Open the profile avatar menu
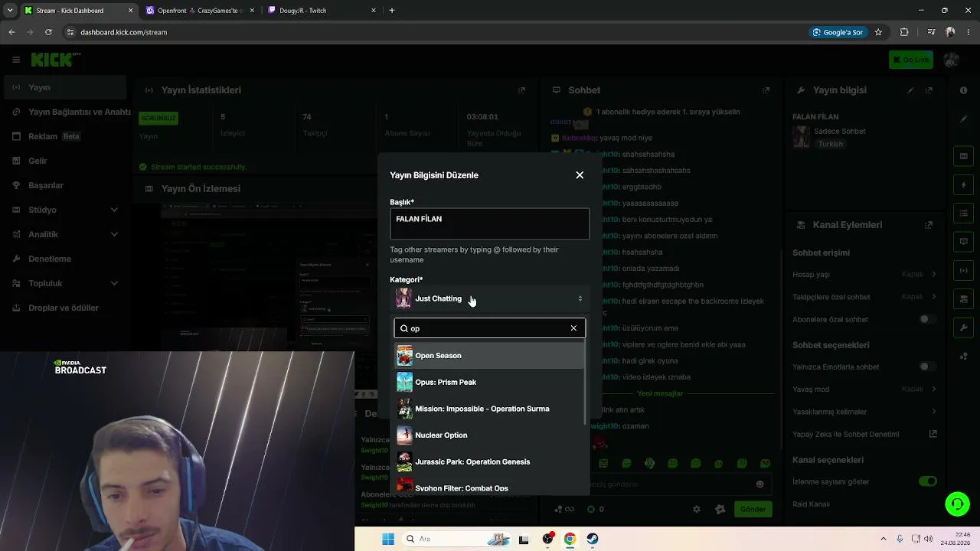980x551 pixels. click(952, 60)
